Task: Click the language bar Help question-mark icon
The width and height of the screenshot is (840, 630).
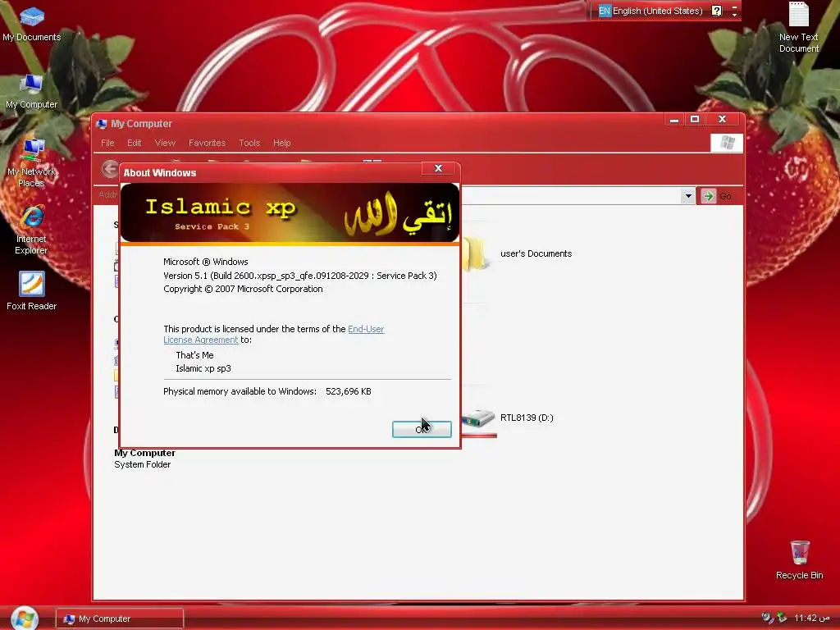Action: point(717,11)
